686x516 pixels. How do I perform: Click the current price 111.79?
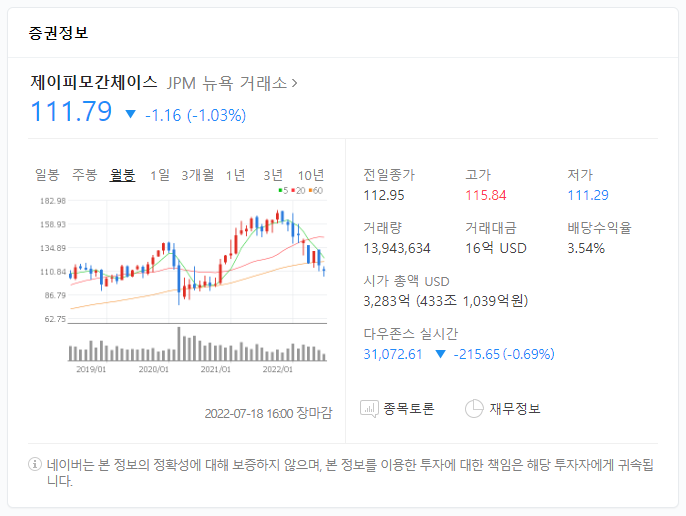[x=71, y=111]
